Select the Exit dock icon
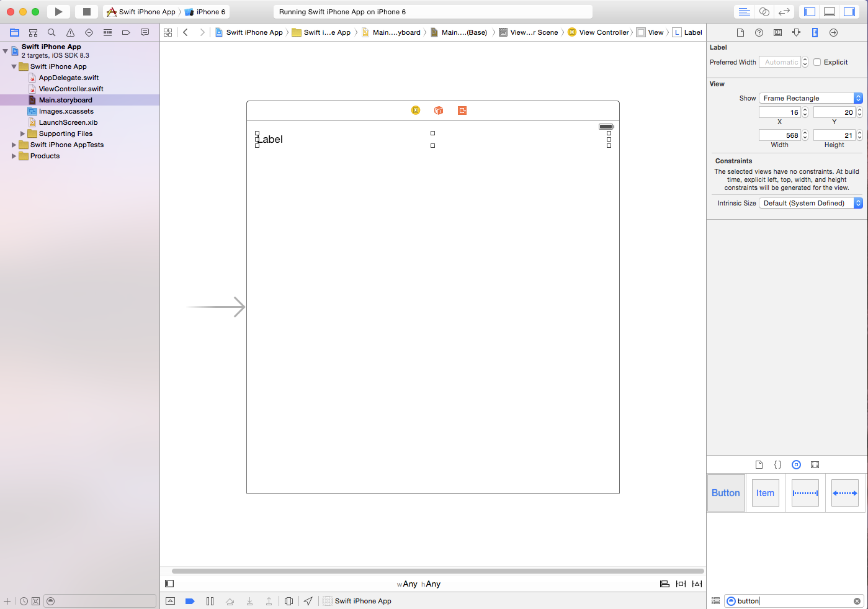The height and width of the screenshot is (609, 868). tap(462, 111)
